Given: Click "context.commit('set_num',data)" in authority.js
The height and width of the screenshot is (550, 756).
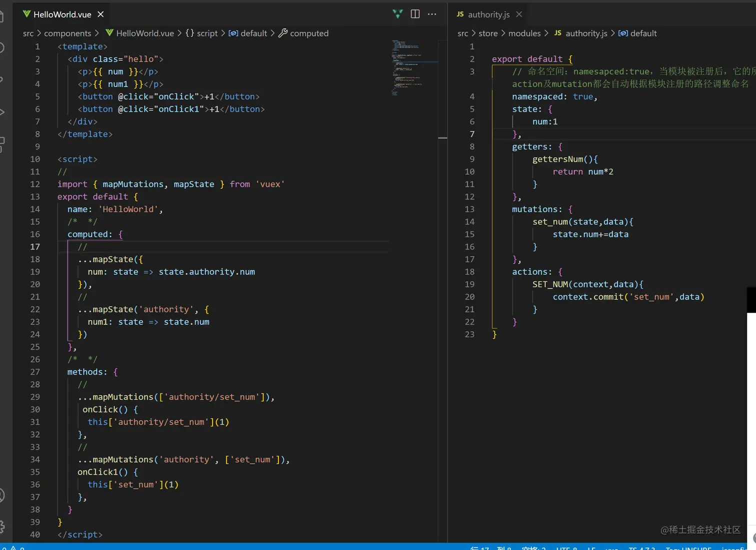Looking at the screenshot, I should tap(628, 296).
